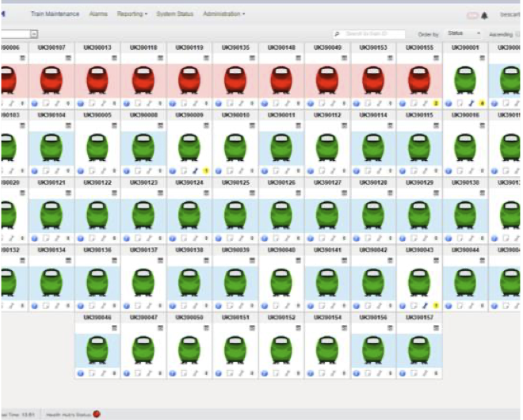Click the green train icon for UK390001
The height and width of the screenshot is (420, 523).
(x=464, y=81)
